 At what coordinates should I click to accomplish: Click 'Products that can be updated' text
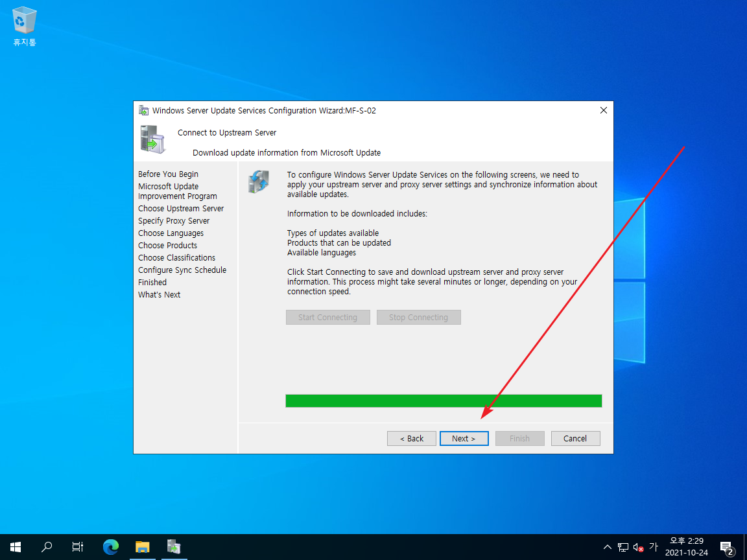point(339,243)
